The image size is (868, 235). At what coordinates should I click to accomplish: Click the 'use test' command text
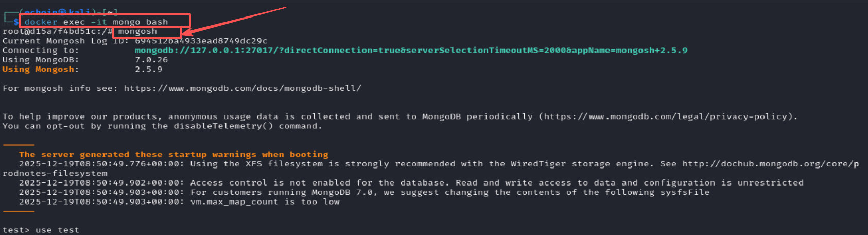click(x=57, y=230)
